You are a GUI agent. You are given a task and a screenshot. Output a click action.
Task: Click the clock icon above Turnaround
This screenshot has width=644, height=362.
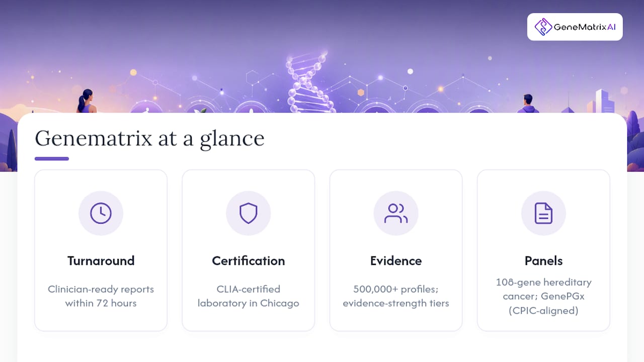(101, 213)
